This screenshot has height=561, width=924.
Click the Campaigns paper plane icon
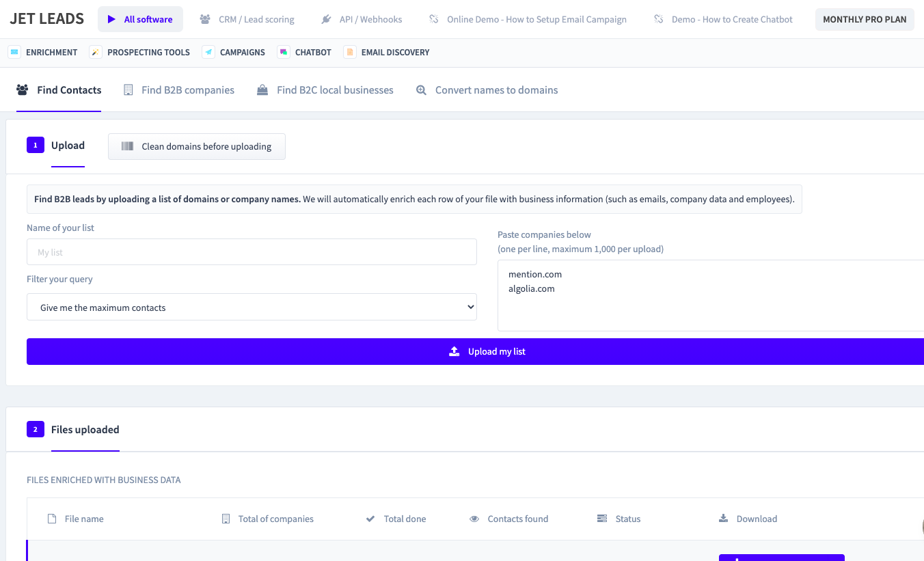pyautogui.click(x=208, y=52)
